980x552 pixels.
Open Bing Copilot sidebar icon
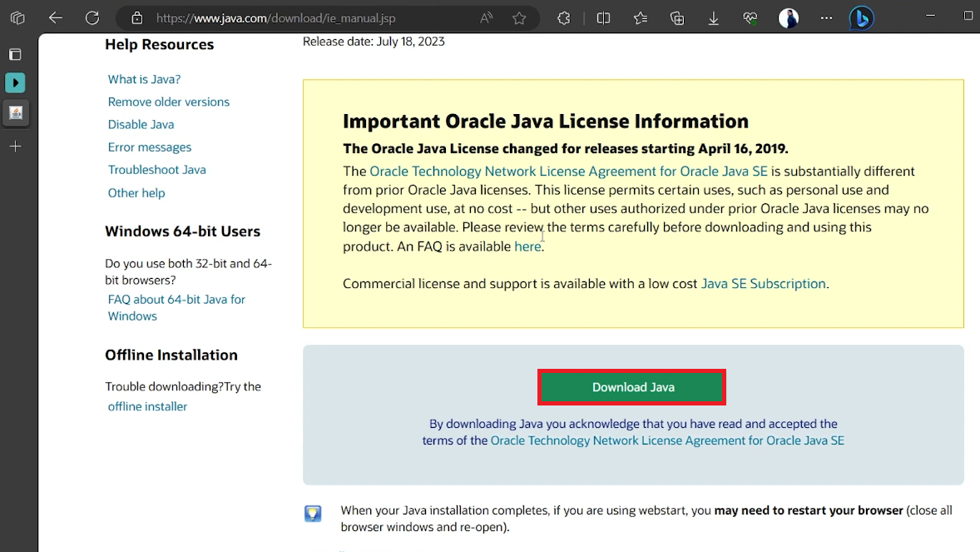861,17
